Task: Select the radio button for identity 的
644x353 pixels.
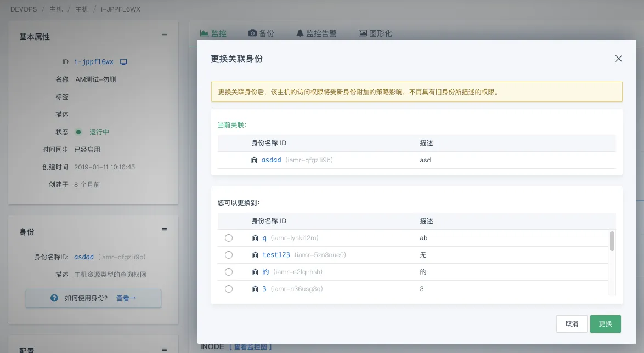Action: [229, 271]
